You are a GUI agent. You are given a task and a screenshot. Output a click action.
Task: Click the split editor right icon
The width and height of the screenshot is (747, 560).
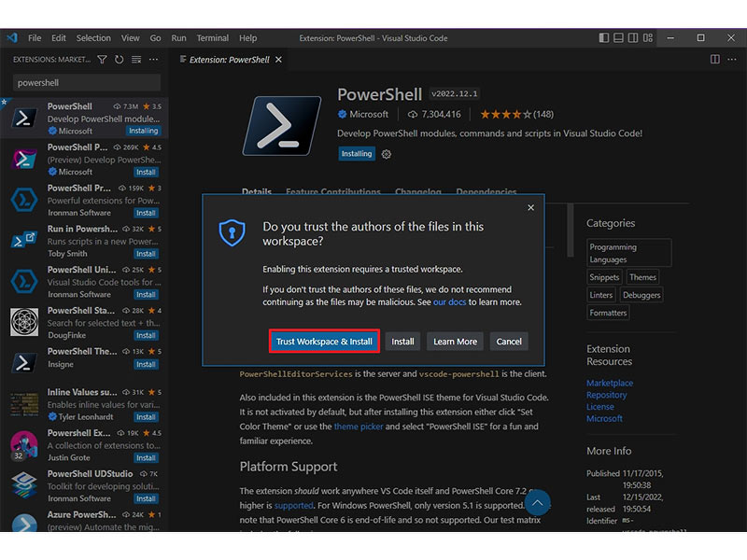point(714,59)
